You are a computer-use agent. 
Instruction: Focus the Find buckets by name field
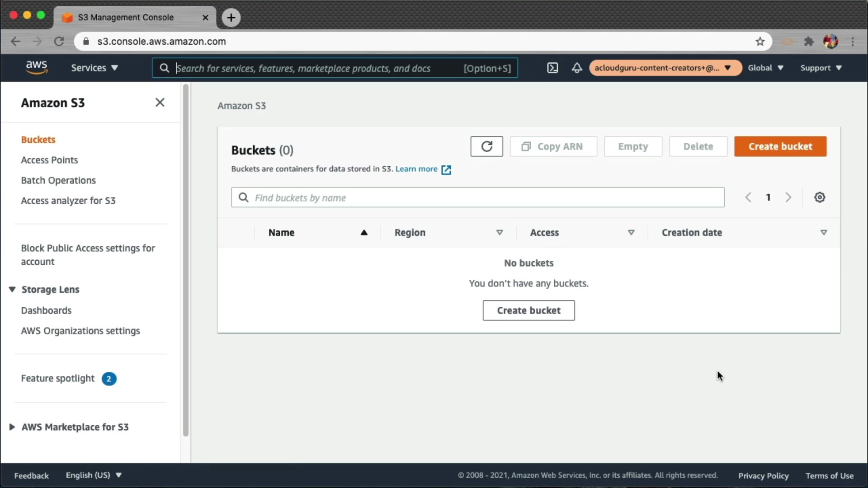coord(477,197)
